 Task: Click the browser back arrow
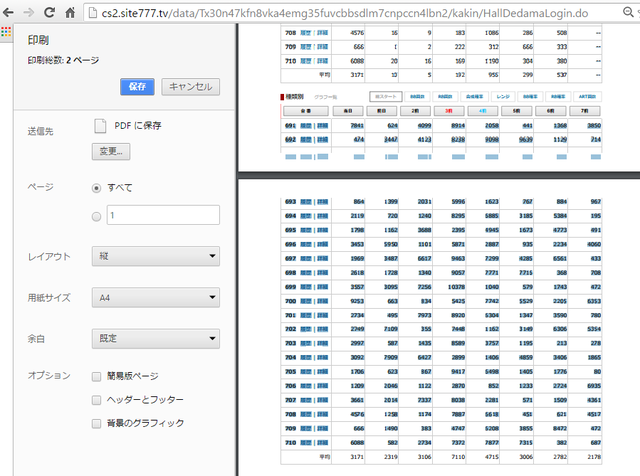click(x=9, y=13)
